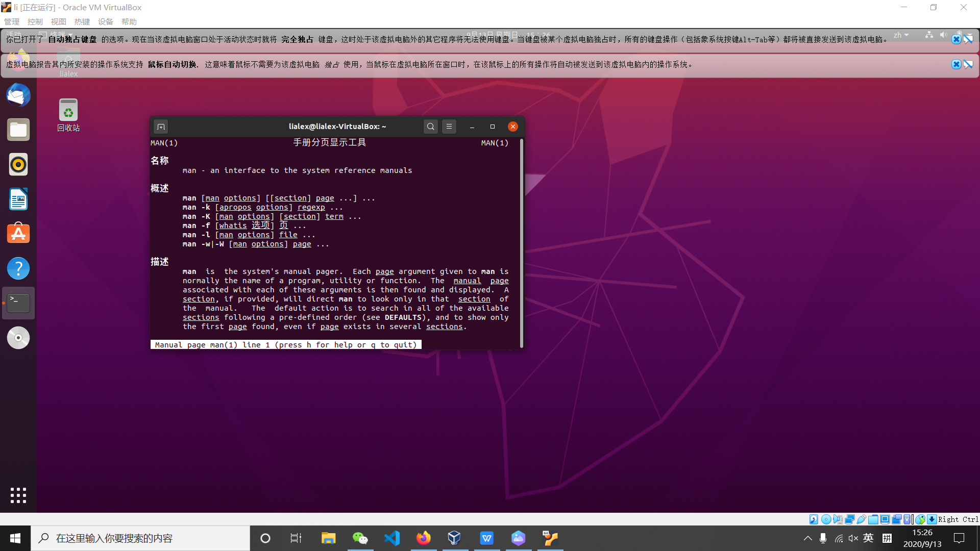Click the USB devices icon in status bar
The height and width of the screenshot is (551, 980).
(862, 519)
